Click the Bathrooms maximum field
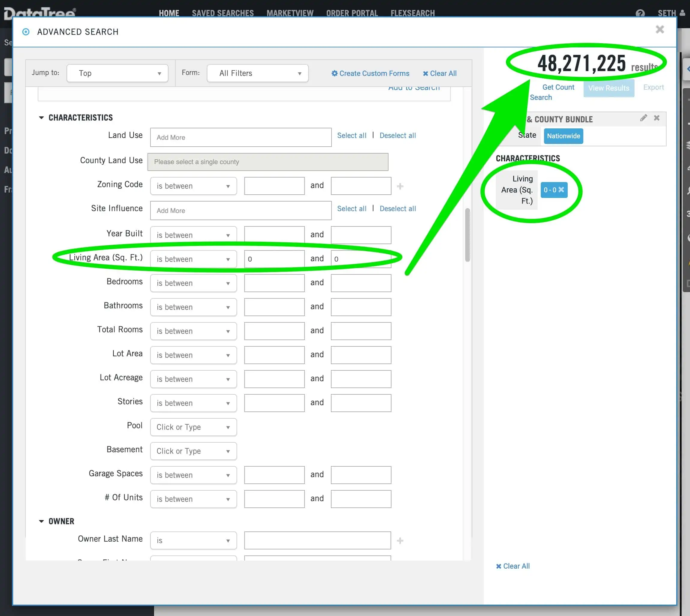 point(361,307)
